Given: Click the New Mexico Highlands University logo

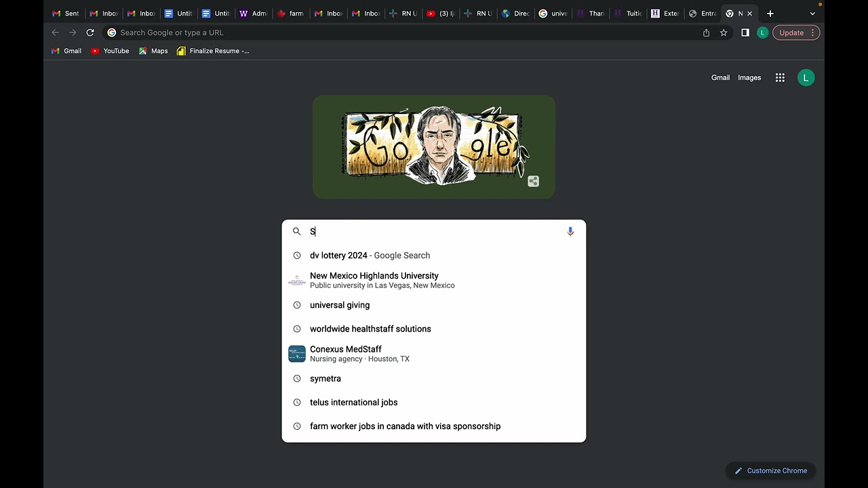Looking at the screenshot, I should click(x=297, y=281).
